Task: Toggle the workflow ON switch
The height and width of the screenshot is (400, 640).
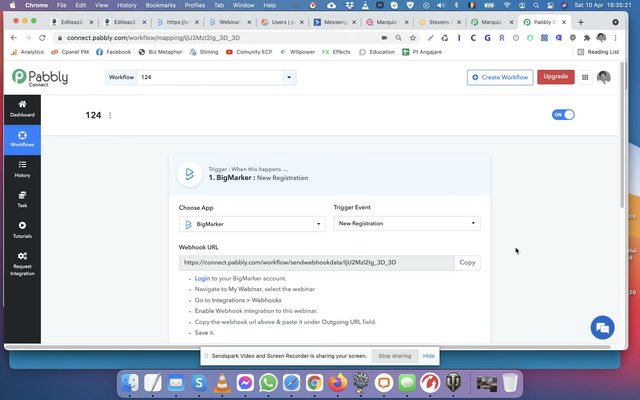Action: [x=563, y=115]
